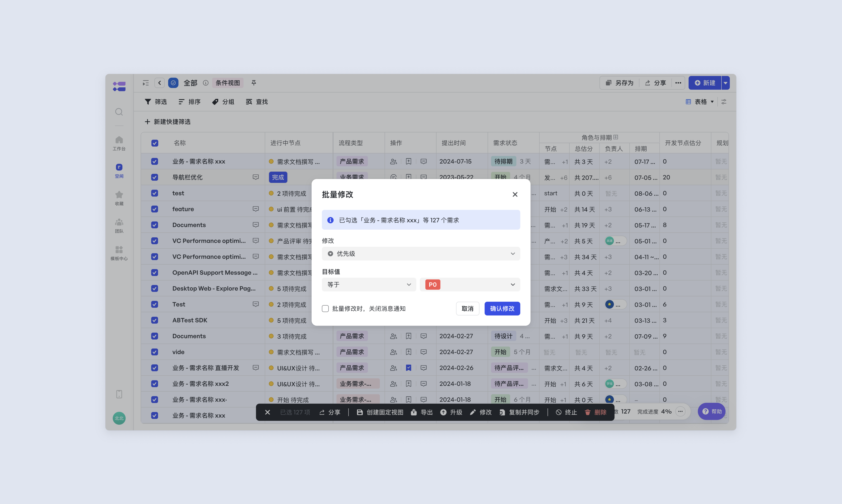Click 另存为 to save the view
Image resolution: width=842 pixels, height=504 pixels.
point(620,83)
